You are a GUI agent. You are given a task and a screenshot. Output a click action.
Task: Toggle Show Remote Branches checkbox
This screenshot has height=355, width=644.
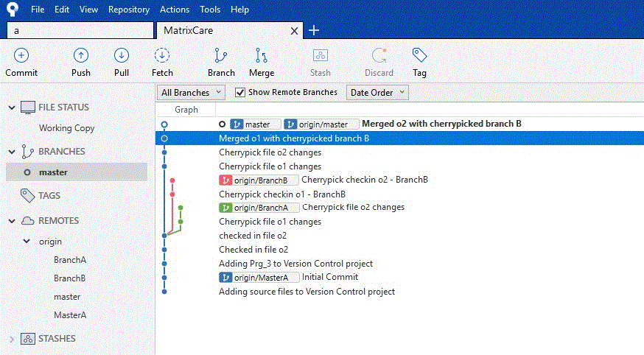tap(240, 92)
